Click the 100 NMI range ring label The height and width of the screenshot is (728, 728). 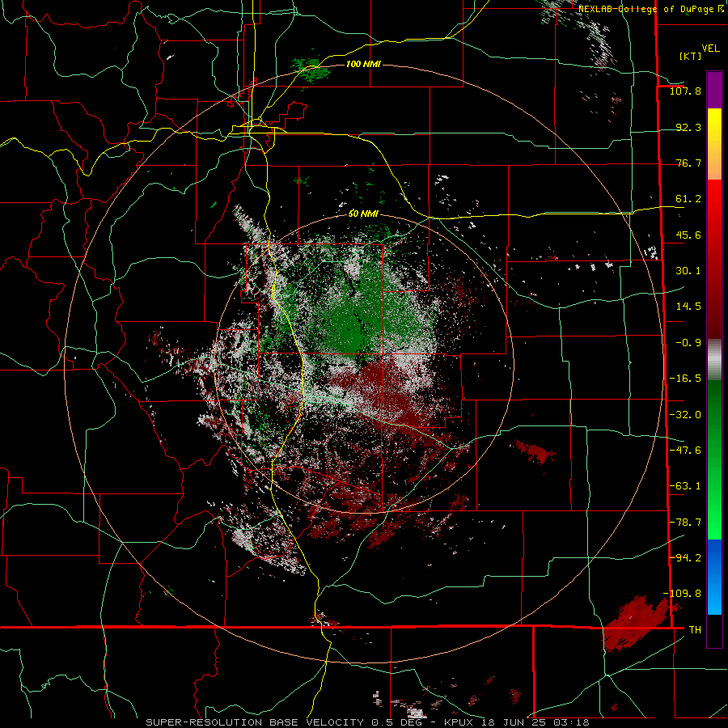(x=363, y=64)
